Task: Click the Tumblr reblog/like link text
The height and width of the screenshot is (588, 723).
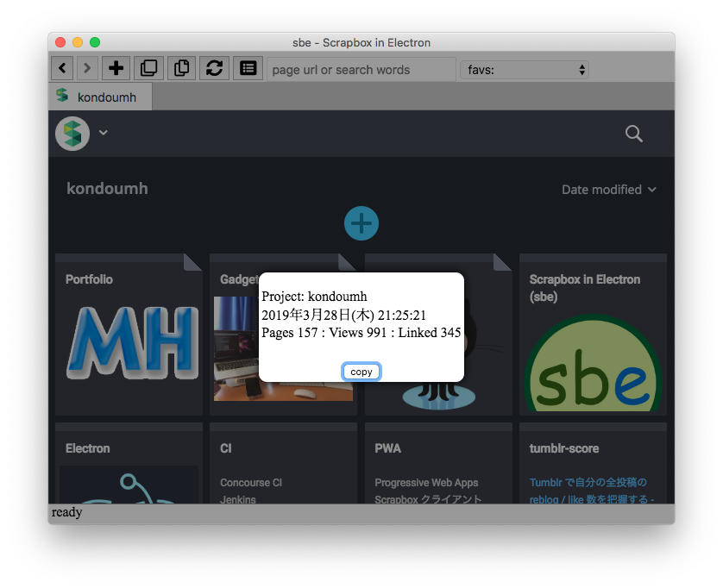Action: [x=591, y=491]
